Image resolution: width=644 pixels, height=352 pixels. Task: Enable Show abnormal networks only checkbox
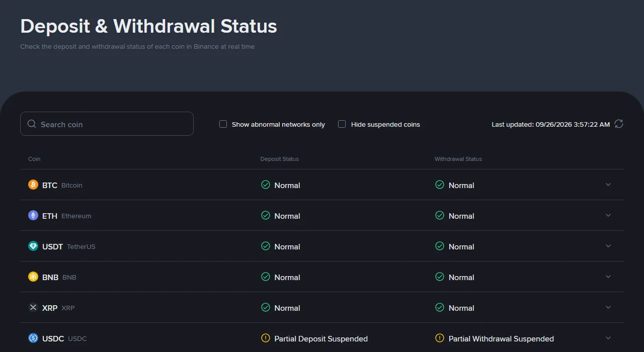[223, 124]
